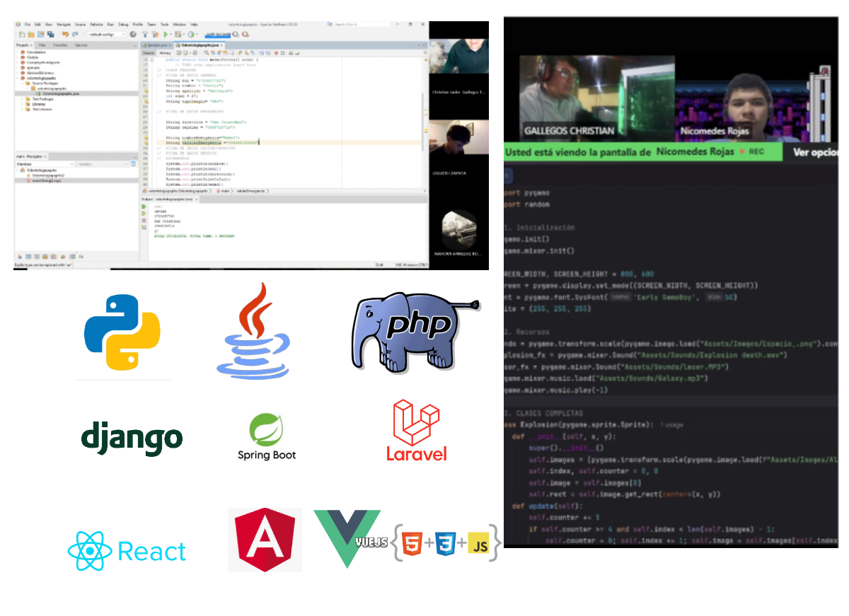Screen dimensions: 849x616
Task: Click the Debug Project icon in NetBeans toolbar
Action: tap(178, 34)
